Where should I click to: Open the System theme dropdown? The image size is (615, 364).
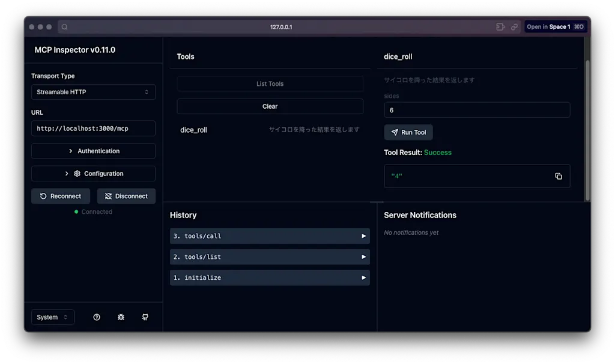coord(53,317)
